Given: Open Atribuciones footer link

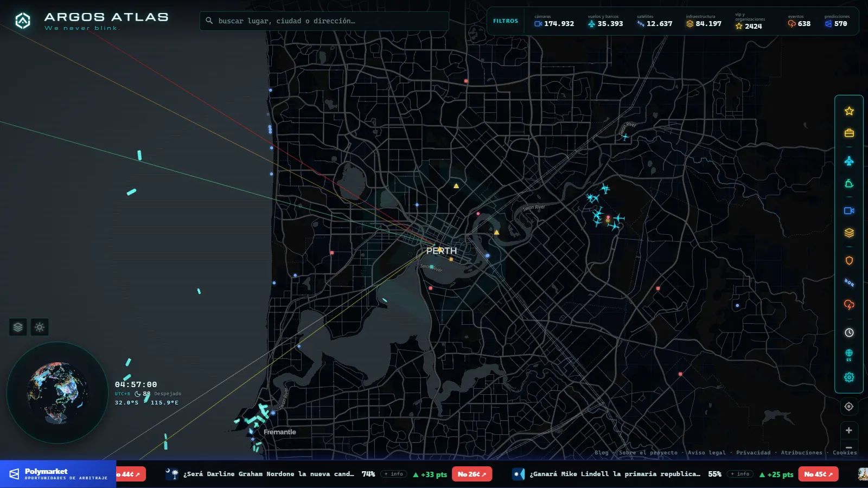Looking at the screenshot, I should [801, 453].
